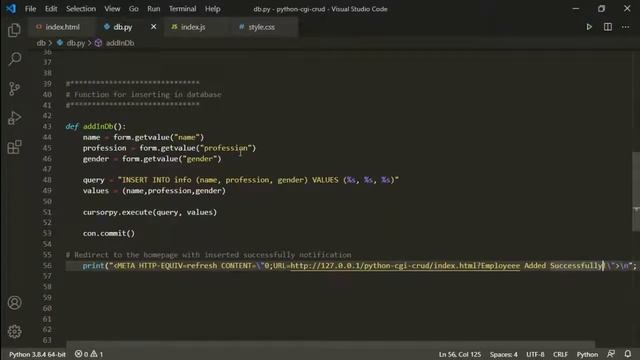Click the 'Function for inserting in database' comment
This screenshot has height=360, width=640.
click(144, 94)
